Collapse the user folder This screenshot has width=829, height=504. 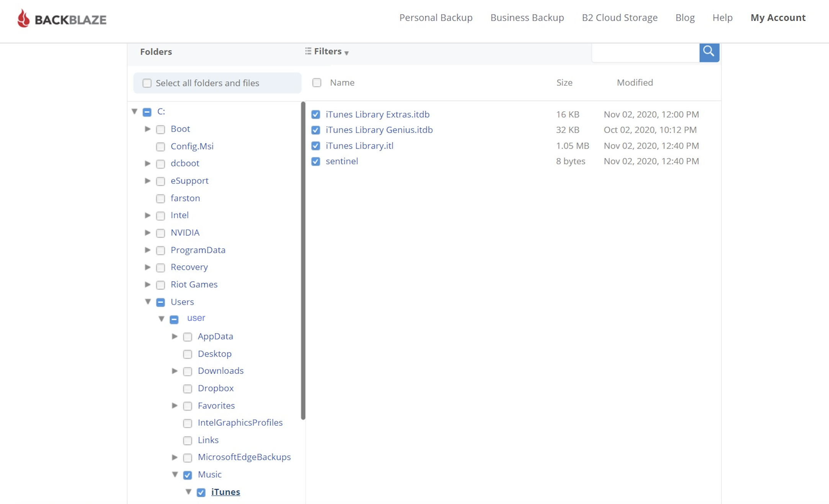(x=161, y=319)
